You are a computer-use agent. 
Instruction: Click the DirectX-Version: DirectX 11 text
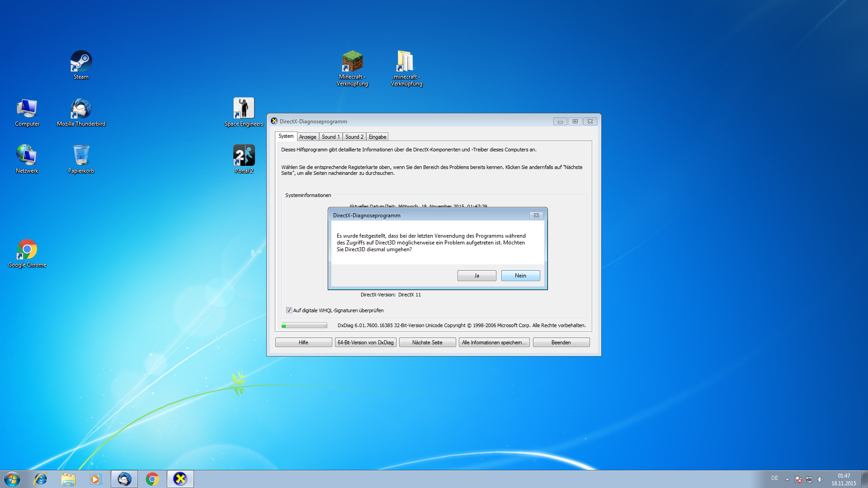pos(391,295)
